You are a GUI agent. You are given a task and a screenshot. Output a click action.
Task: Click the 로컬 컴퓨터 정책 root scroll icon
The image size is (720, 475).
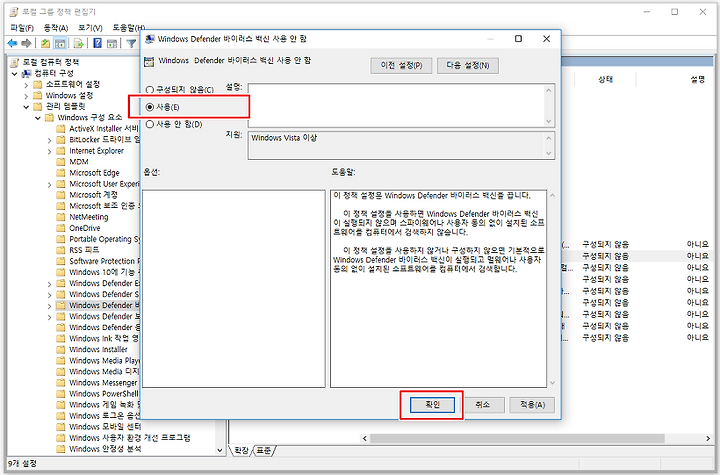(15, 62)
